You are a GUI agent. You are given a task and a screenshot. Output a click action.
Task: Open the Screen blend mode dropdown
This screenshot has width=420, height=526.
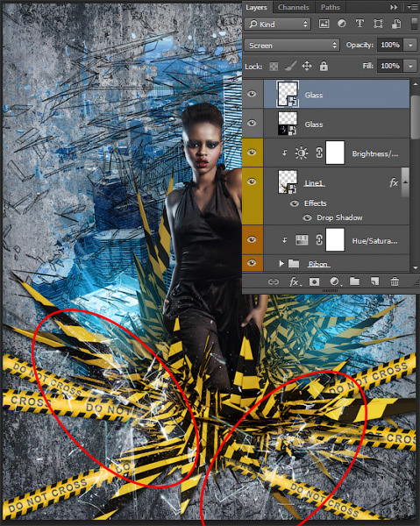tap(291, 46)
